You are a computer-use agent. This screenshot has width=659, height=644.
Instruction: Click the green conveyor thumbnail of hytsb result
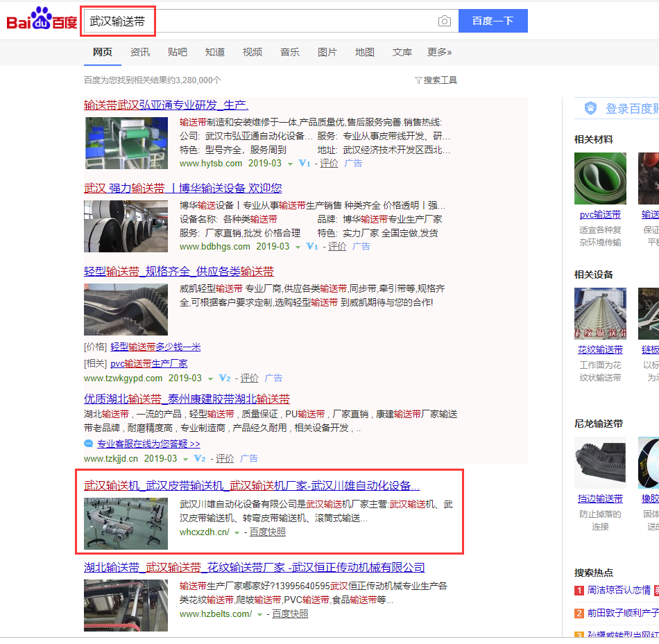point(126,143)
